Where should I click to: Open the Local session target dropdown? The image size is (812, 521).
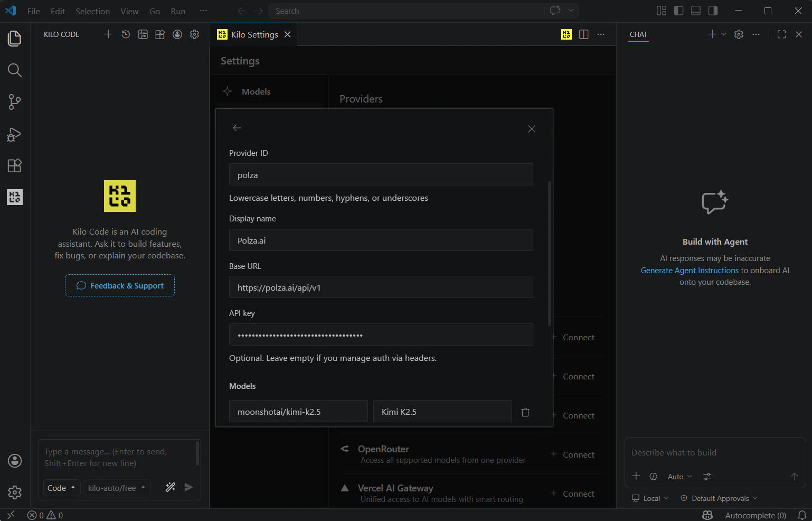pyautogui.click(x=650, y=498)
